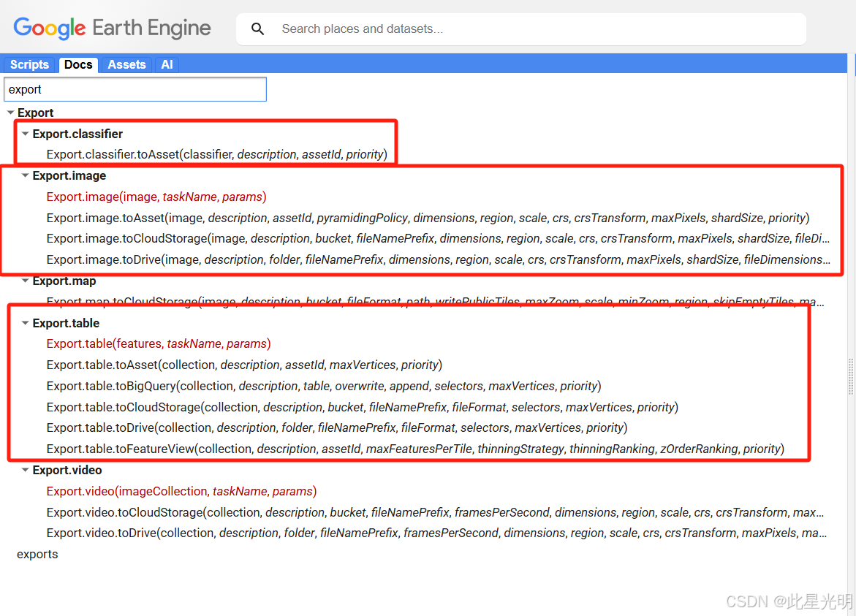Collapse the Export.classifier group
Image resolution: width=856 pixels, height=616 pixels.
tap(25, 134)
